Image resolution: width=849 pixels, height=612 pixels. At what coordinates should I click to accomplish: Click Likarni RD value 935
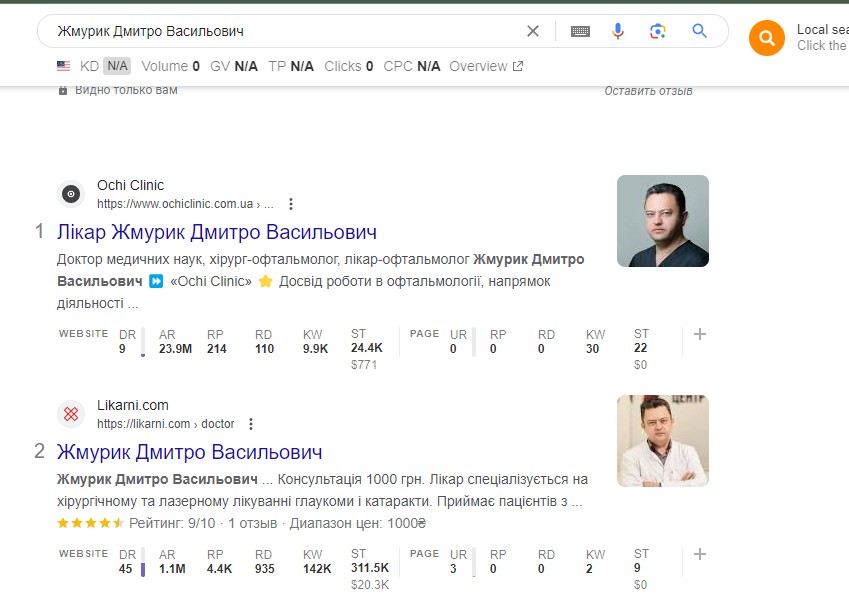coord(265,569)
